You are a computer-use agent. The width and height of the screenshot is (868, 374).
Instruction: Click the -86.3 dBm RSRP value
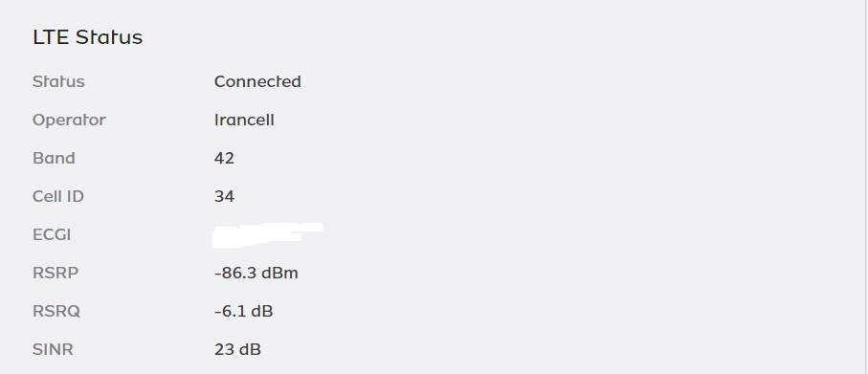click(256, 273)
